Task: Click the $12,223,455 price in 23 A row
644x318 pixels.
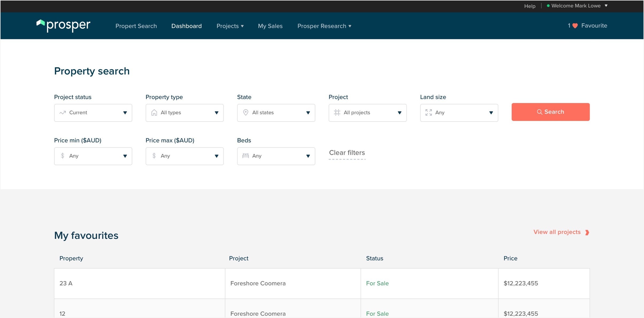Action: coord(521,283)
